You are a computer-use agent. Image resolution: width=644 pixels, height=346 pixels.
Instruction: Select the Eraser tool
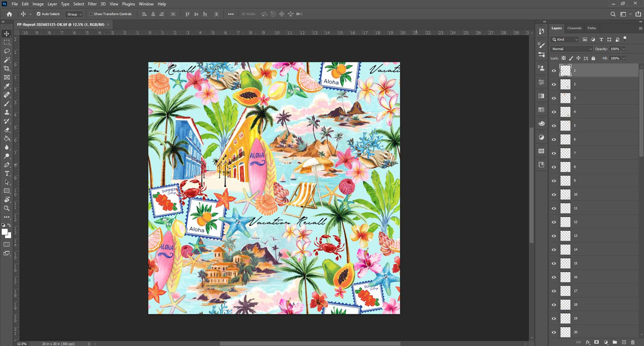point(7,130)
